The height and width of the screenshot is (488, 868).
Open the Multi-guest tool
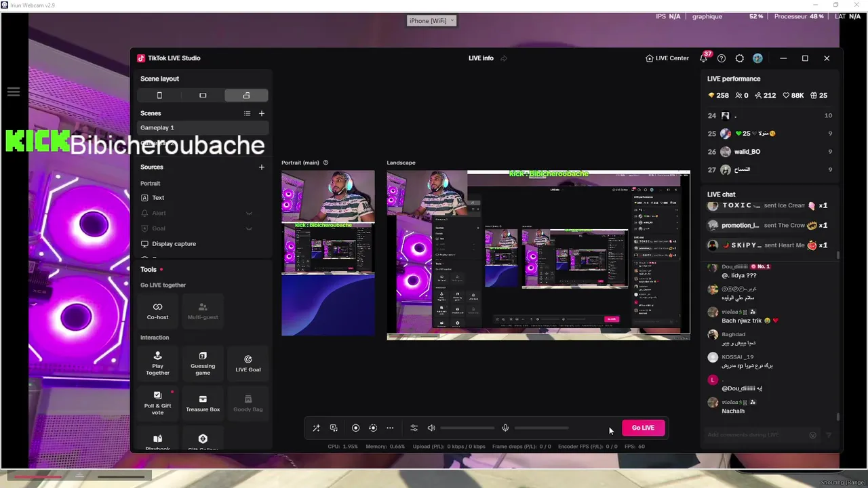203,311
